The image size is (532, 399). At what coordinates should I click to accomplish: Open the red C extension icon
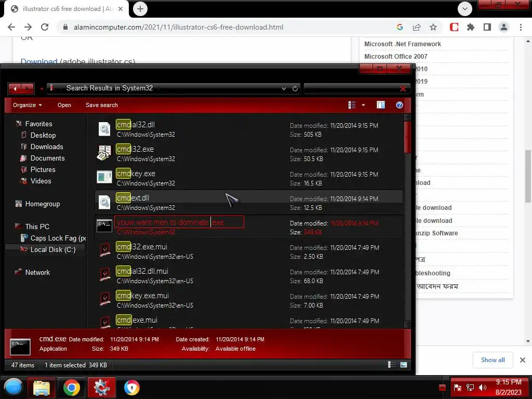point(454,27)
